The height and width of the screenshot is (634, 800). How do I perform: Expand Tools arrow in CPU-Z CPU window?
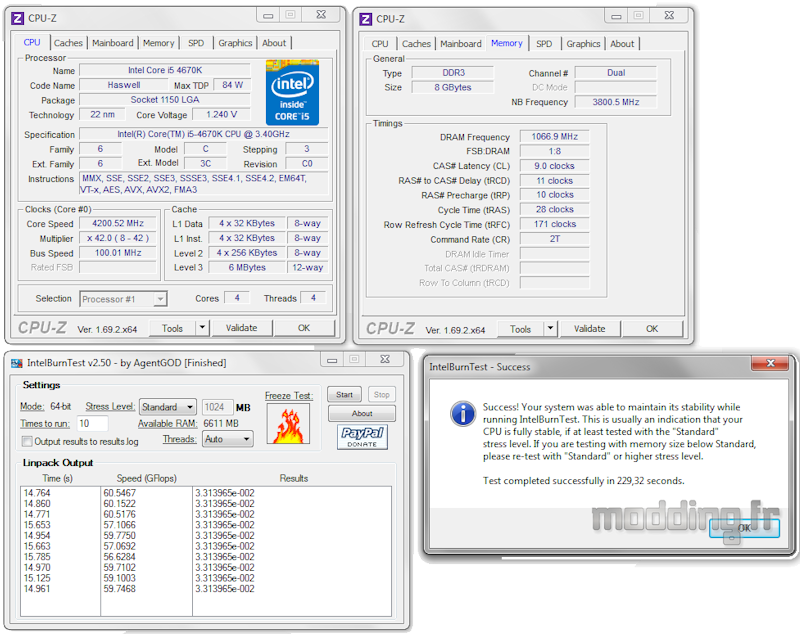click(x=203, y=328)
